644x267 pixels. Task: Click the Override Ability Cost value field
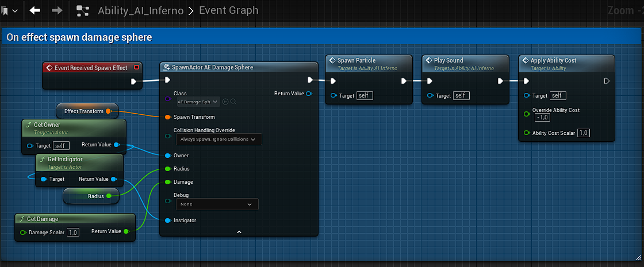tap(542, 117)
